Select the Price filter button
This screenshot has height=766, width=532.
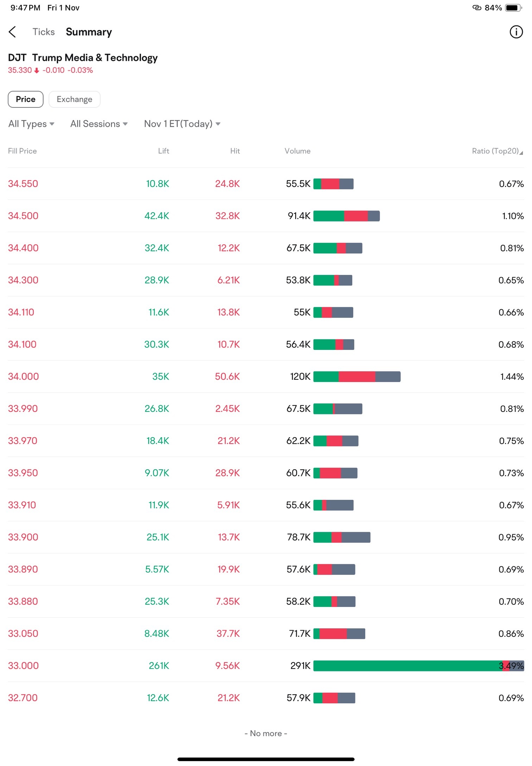click(x=26, y=99)
